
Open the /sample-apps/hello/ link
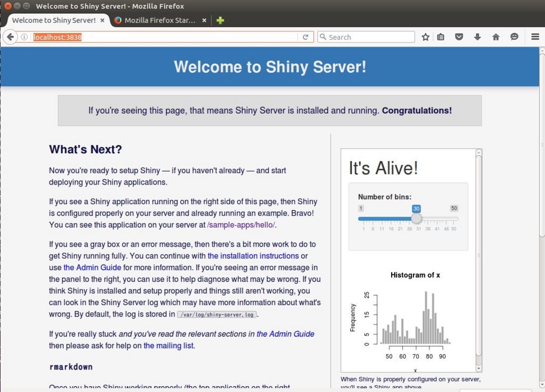click(241, 224)
